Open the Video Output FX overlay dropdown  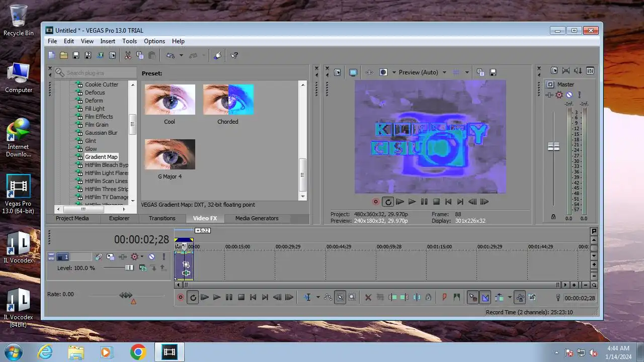point(394,72)
